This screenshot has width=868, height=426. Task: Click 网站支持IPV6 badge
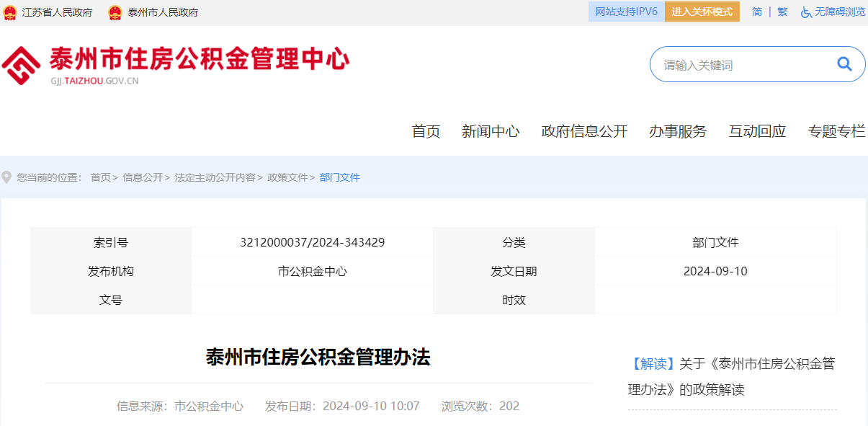tap(626, 12)
